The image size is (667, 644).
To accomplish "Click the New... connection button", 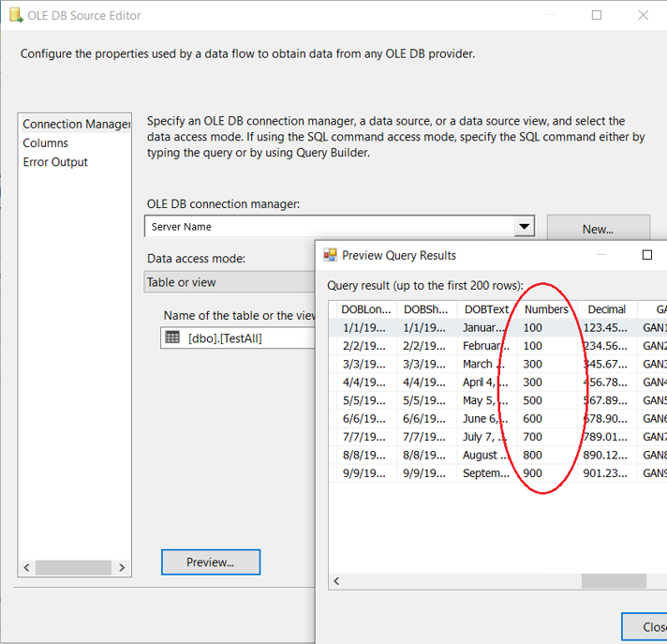I will (x=598, y=229).
